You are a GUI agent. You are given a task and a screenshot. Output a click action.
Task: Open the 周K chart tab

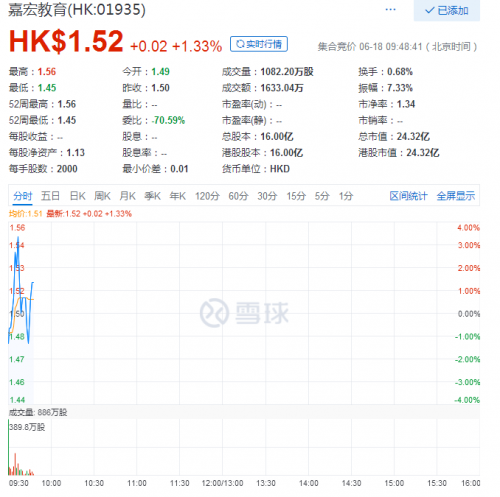pos(102,196)
